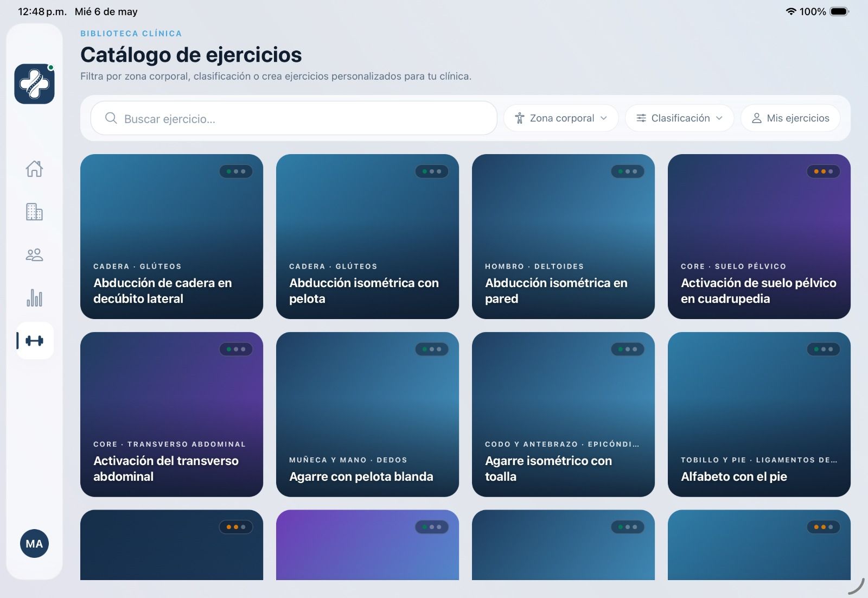Open dots menu on Activación del transverso abdominal
The width and height of the screenshot is (868, 598).
(236, 349)
